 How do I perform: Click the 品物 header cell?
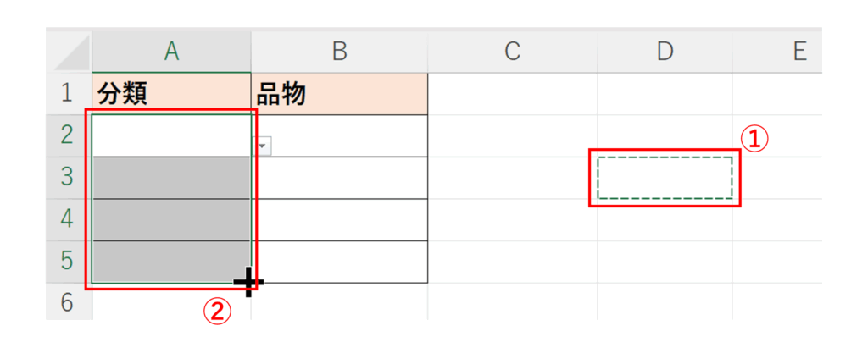click(339, 94)
